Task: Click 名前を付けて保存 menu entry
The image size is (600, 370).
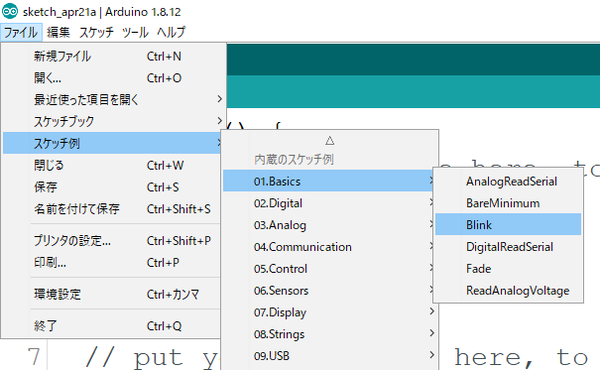Action: tap(114, 209)
